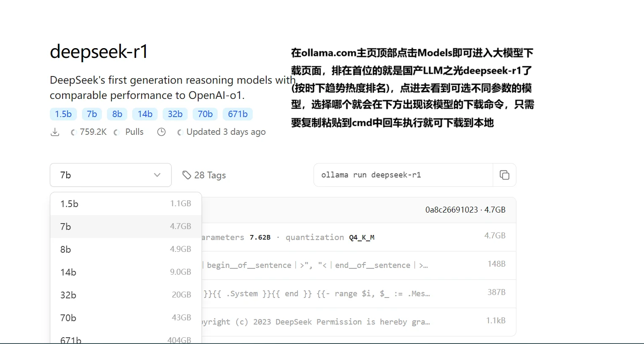The image size is (644, 344).
Task: Select 671b at the bottom of the list
Action: point(126,339)
